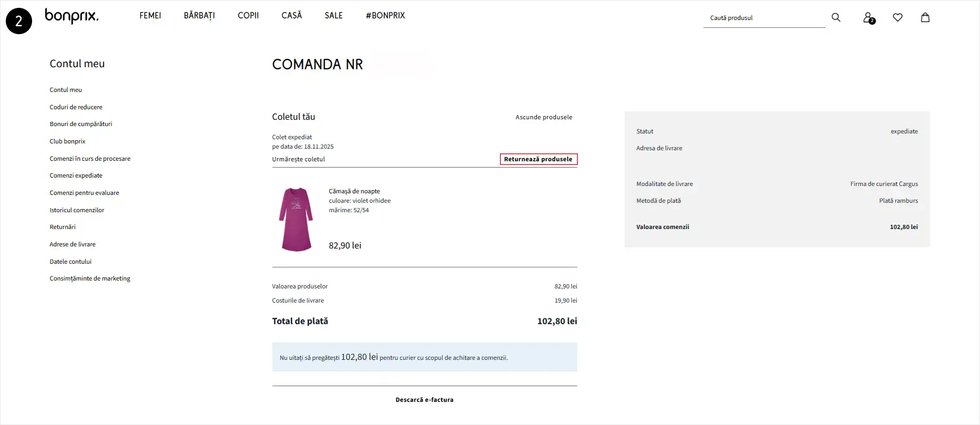Screen dimensions: 980x425
Task: Click the search magnifier icon
Action: pyautogui.click(x=836, y=17)
